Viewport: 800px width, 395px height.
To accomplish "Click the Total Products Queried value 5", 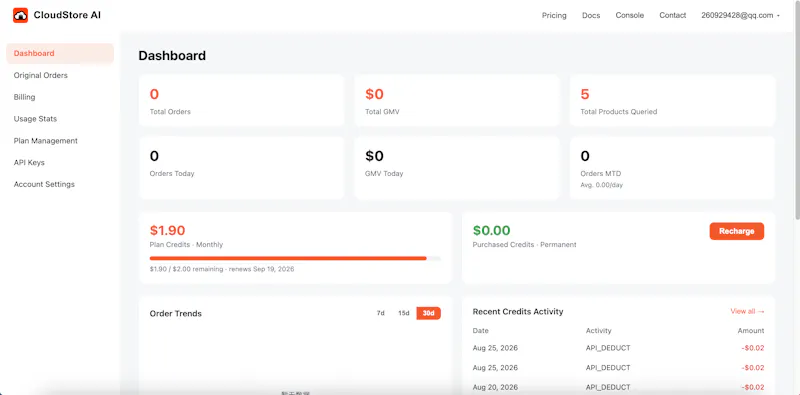I will click(585, 94).
